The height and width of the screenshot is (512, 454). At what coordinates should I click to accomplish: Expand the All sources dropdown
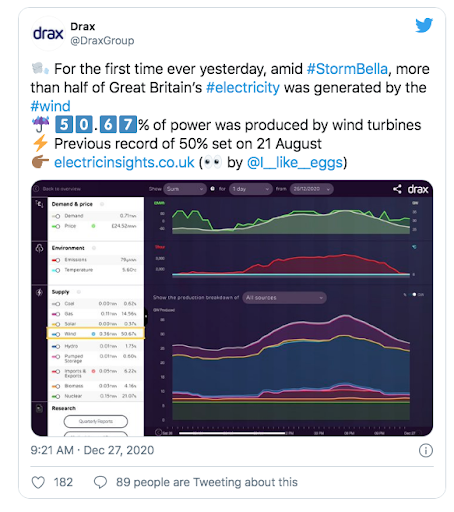pyautogui.click(x=284, y=298)
